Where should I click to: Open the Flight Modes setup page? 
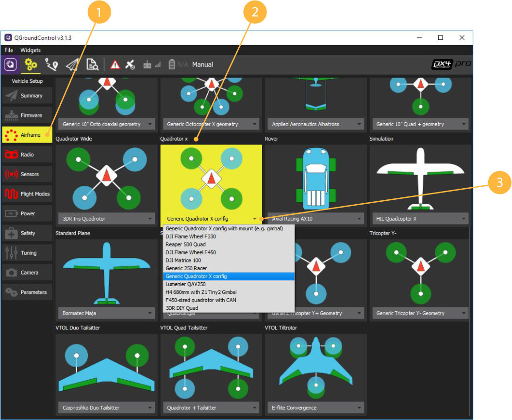pos(27,194)
